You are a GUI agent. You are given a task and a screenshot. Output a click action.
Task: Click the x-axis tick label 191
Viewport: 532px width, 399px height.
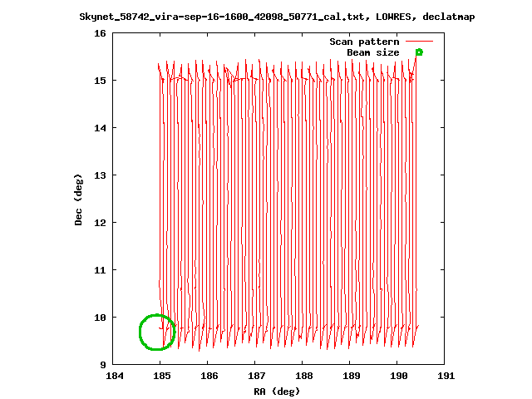click(446, 376)
